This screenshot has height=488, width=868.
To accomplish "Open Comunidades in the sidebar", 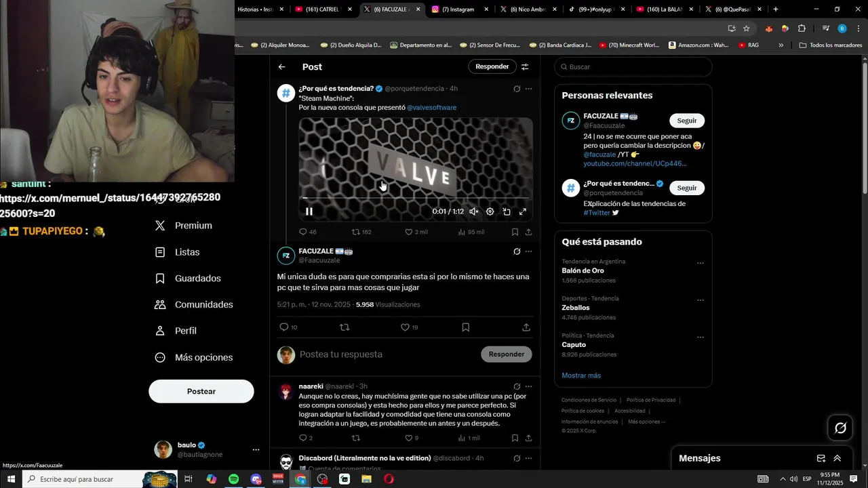I will click(195, 305).
